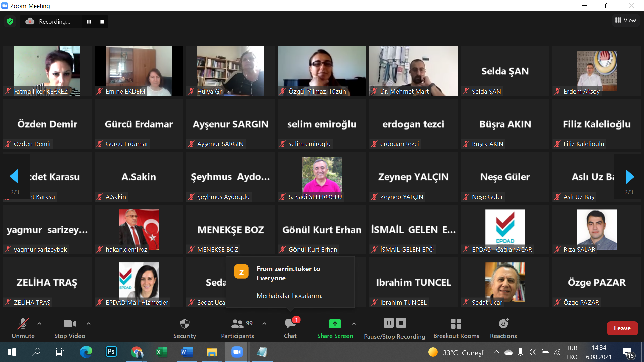
Task: Click the red Leave button
Action: [x=622, y=328]
